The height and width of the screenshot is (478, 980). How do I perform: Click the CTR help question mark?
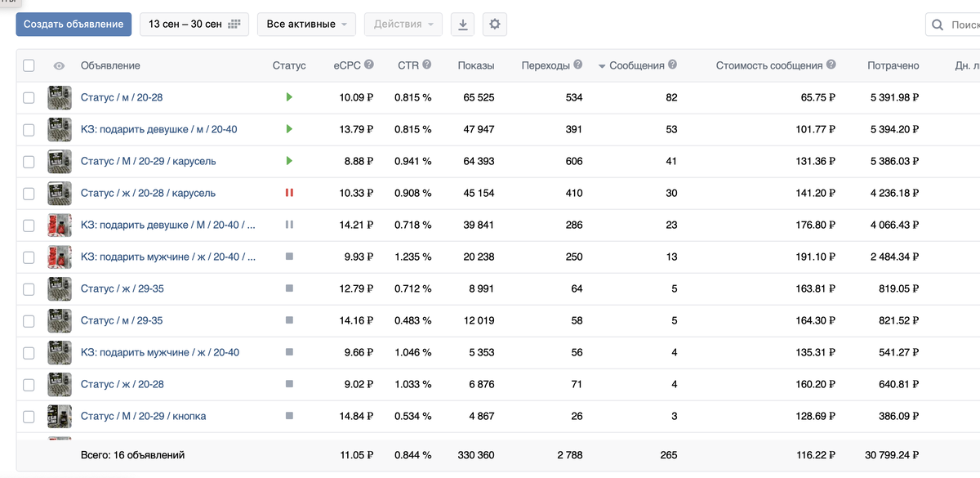[x=426, y=65]
